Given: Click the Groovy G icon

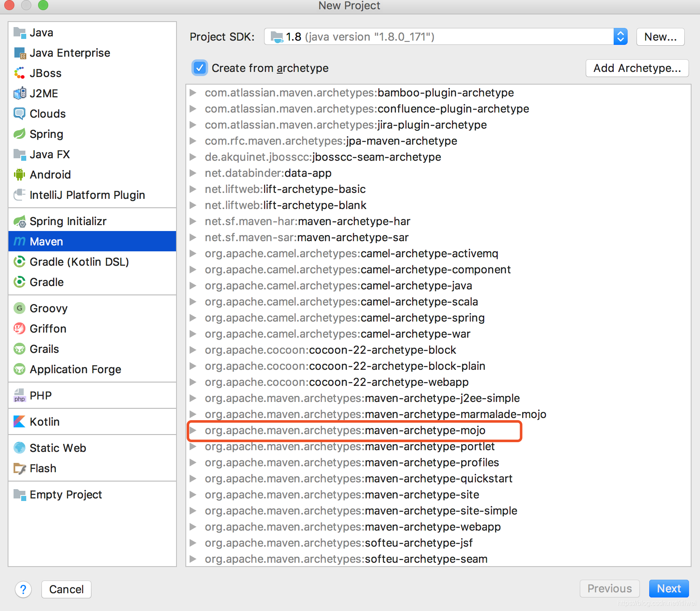Looking at the screenshot, I should 19,308.
